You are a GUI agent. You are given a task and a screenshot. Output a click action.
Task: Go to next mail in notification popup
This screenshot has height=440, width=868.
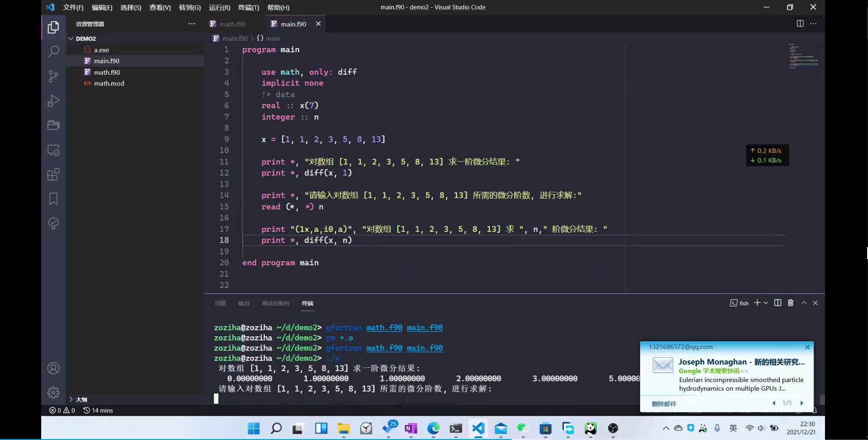[801, 403]
